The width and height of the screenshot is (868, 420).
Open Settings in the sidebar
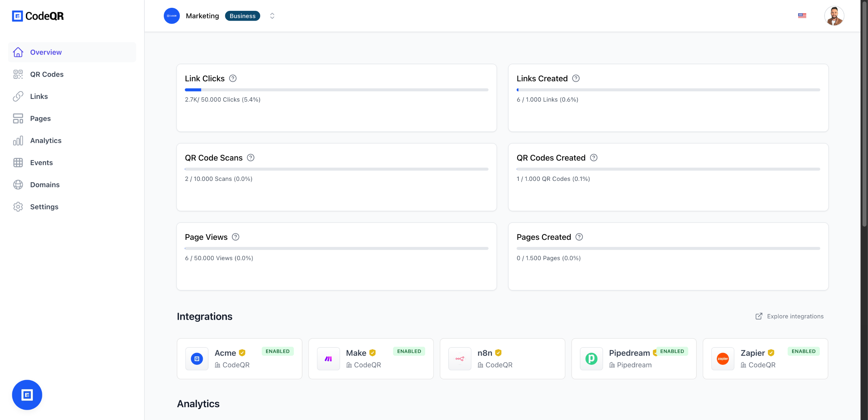44,207
